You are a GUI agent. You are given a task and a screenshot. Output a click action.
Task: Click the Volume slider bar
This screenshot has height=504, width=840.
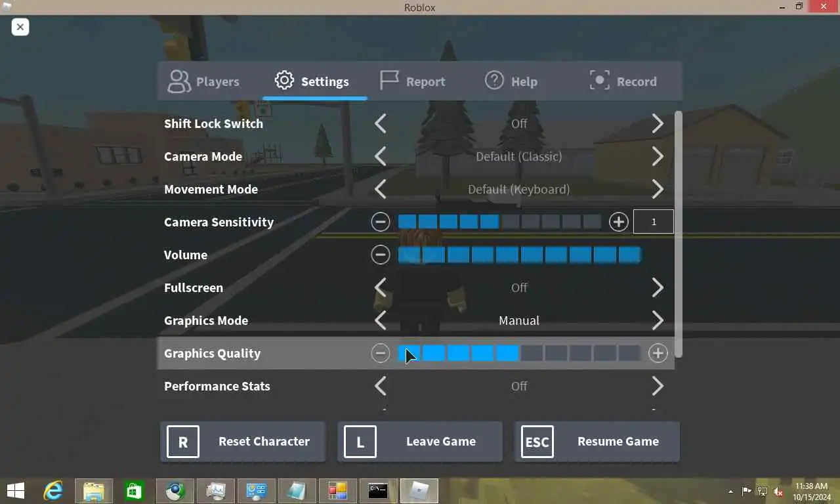coord(519,255)
